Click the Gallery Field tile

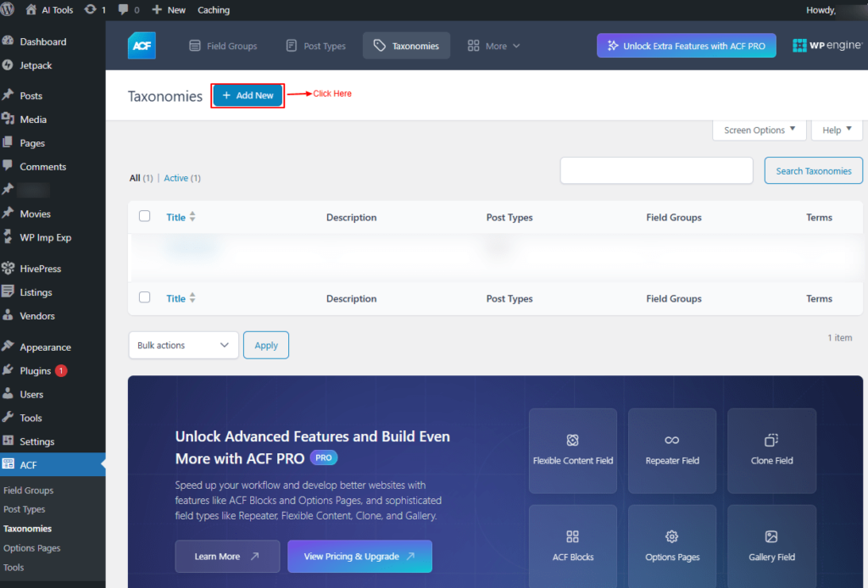(771, 546)
